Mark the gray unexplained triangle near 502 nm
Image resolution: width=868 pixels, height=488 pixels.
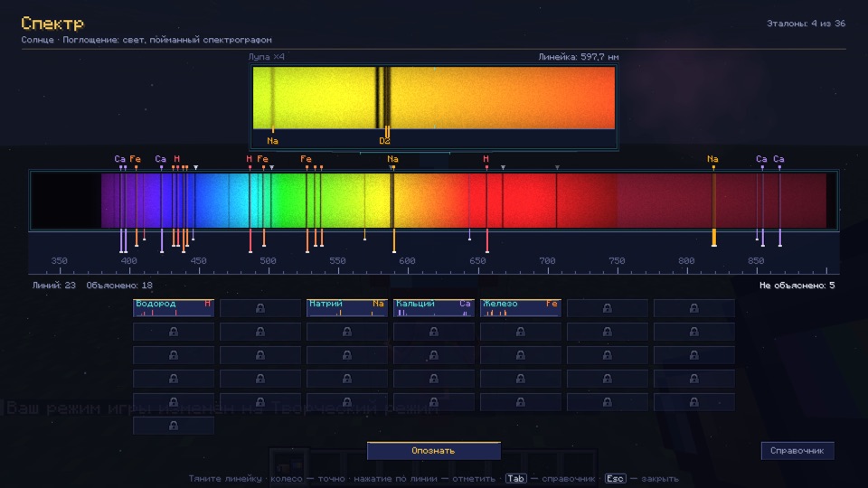pyautogui.click(x=272, y=167)
